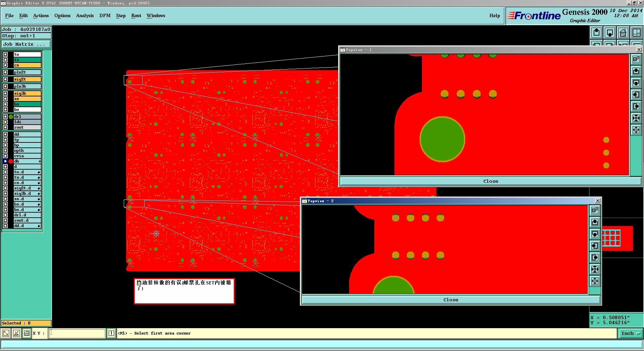
Task: Pan up in Popview 2
Action: [595, 222]
